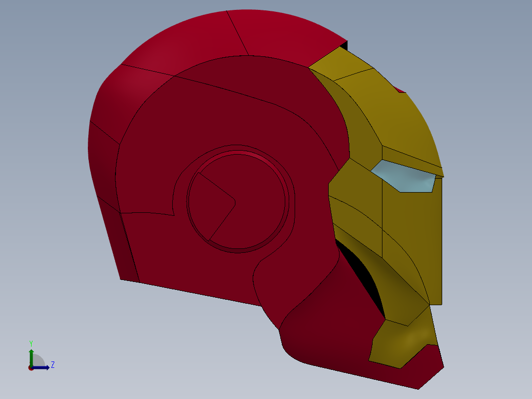Click the green Y axis arrow of the triad
The image size is (532, 399).
point(31,358)
